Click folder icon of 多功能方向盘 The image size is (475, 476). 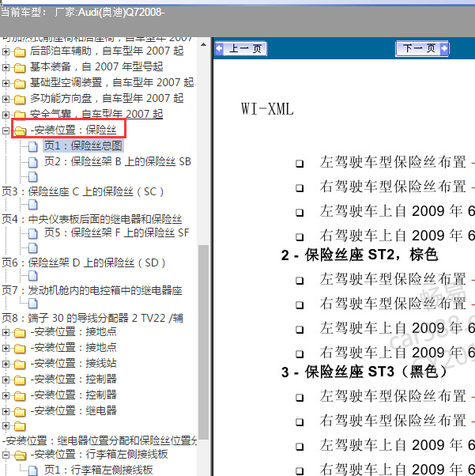click(20, 100)
